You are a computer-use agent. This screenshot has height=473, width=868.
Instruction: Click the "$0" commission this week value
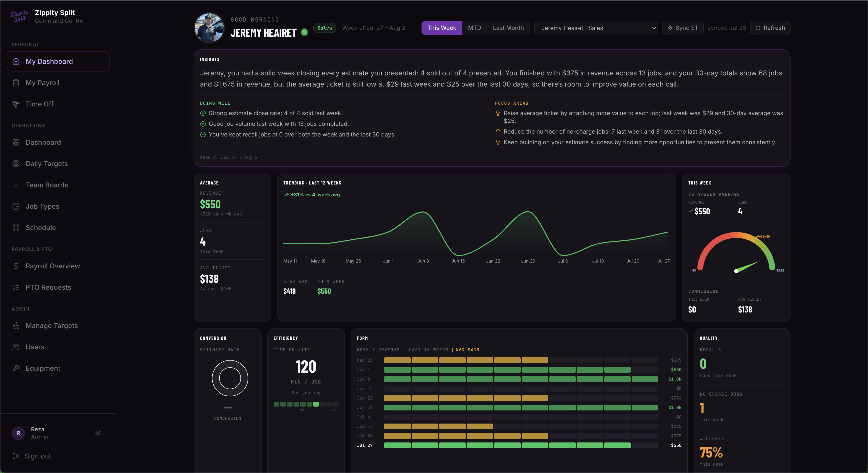[692, 309]
